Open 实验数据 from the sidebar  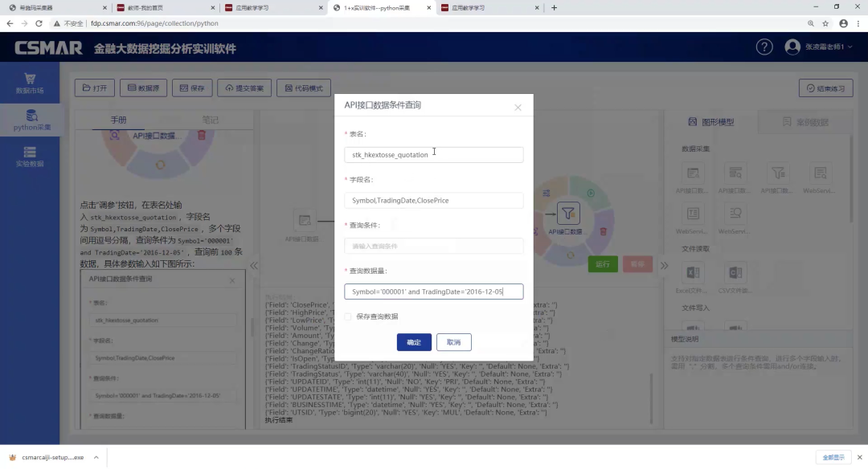[30, 157]
